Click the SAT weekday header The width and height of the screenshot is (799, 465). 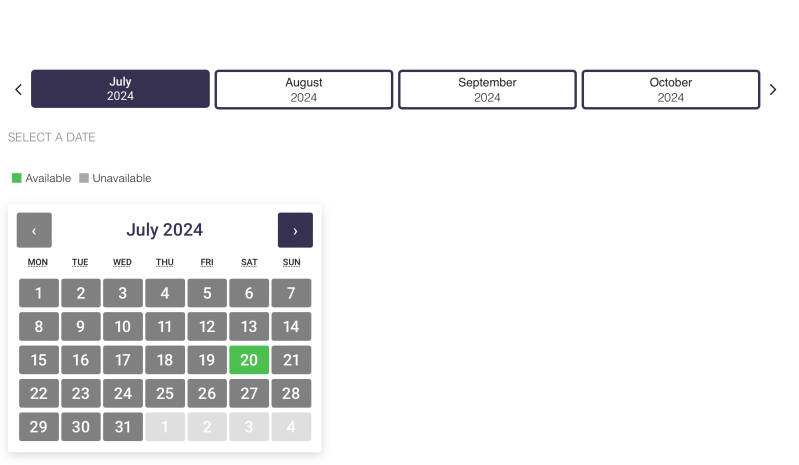[x=249, y=262]
